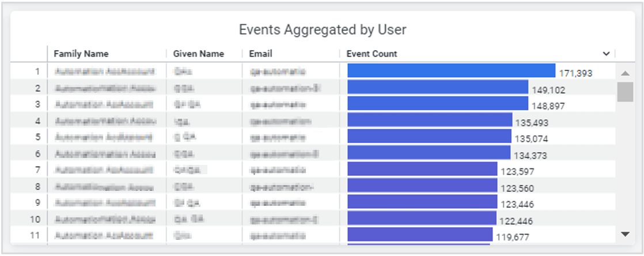Select the bar showing 119,677 events

(420, 235)
